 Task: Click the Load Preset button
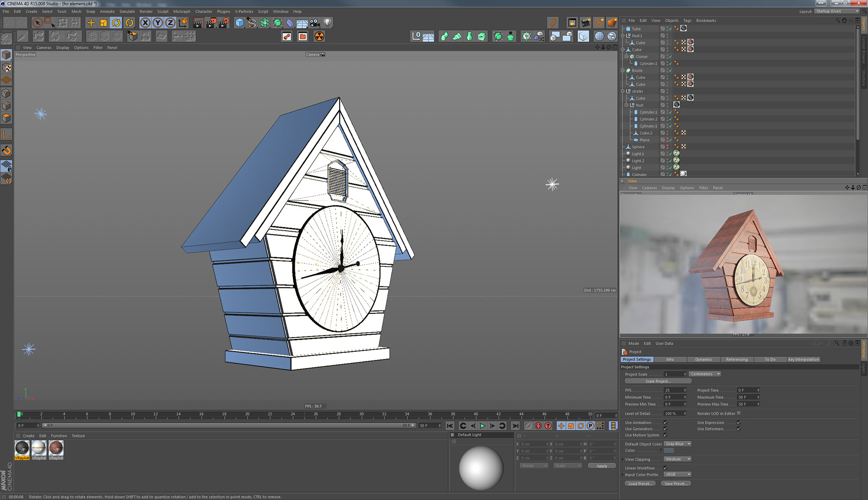click(640, 484)
